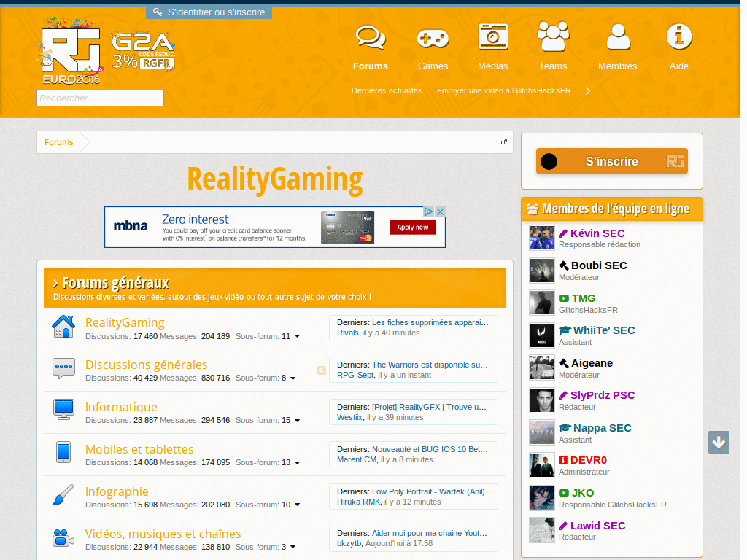Open the RSS feed for Discussions générales

322,370
